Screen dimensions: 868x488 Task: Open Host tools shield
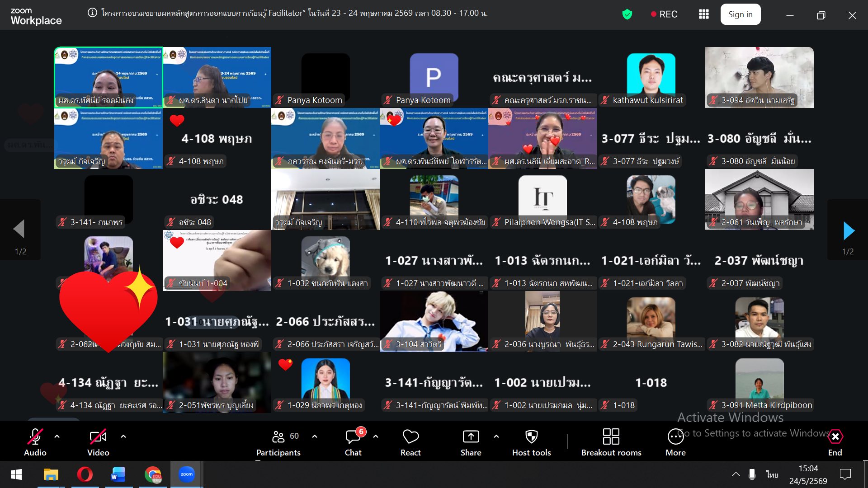[x=532, y=442]
